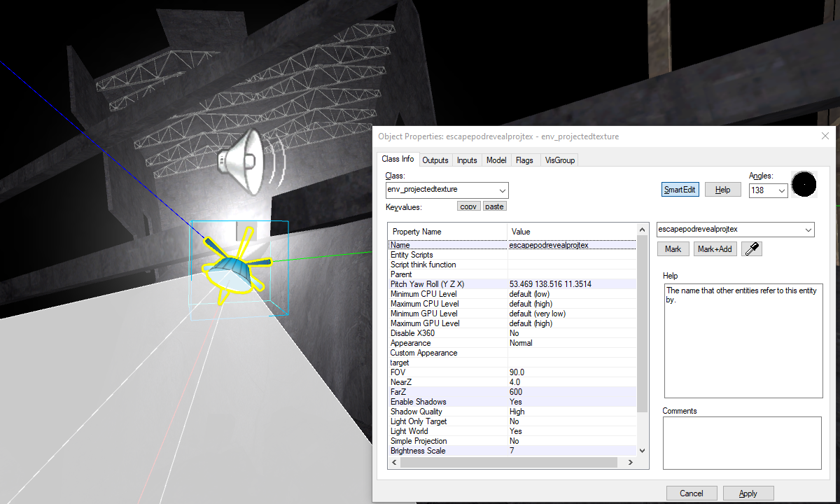This screenshot has width=840, height=504.
Task: Select the NearZ property row
Action: click(512, 382)
